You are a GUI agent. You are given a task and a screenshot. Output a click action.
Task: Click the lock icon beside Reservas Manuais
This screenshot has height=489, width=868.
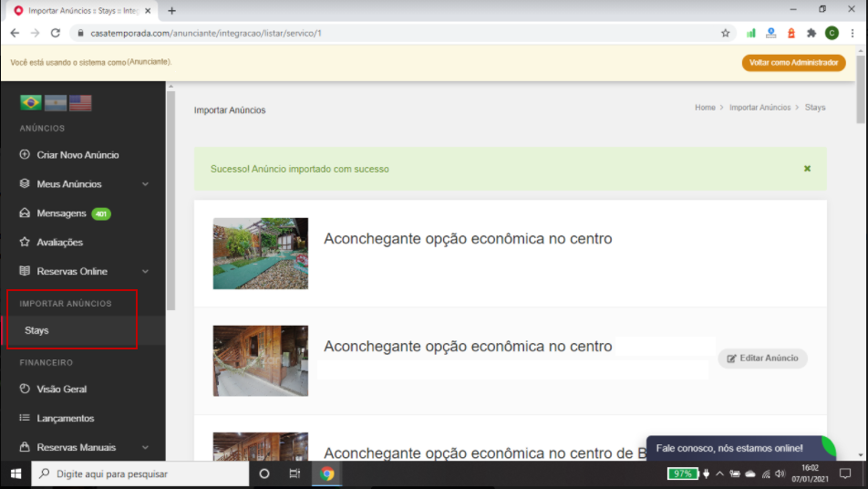click(25, 446)
